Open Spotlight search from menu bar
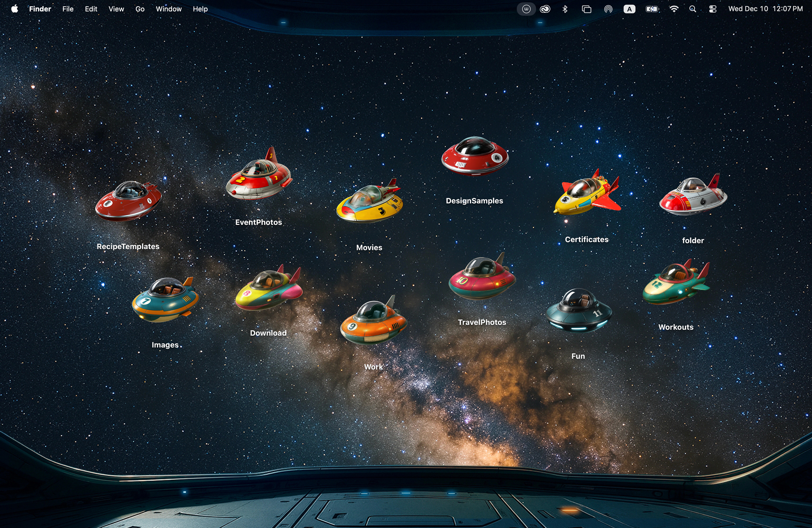 693,9
